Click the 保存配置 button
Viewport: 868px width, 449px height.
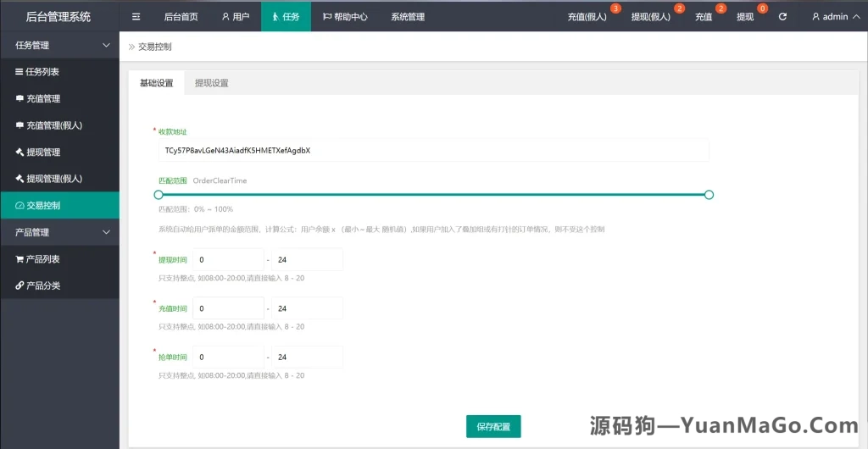pos(493,426)
